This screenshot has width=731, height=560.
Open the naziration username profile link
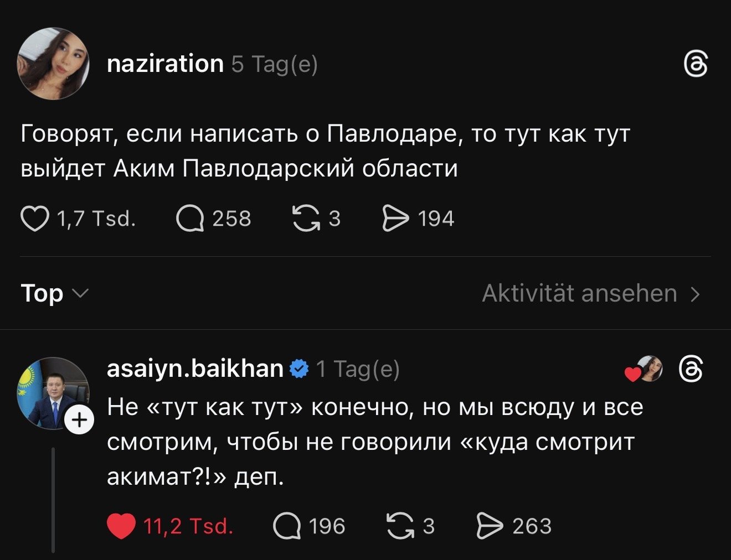tap(164, 64)
